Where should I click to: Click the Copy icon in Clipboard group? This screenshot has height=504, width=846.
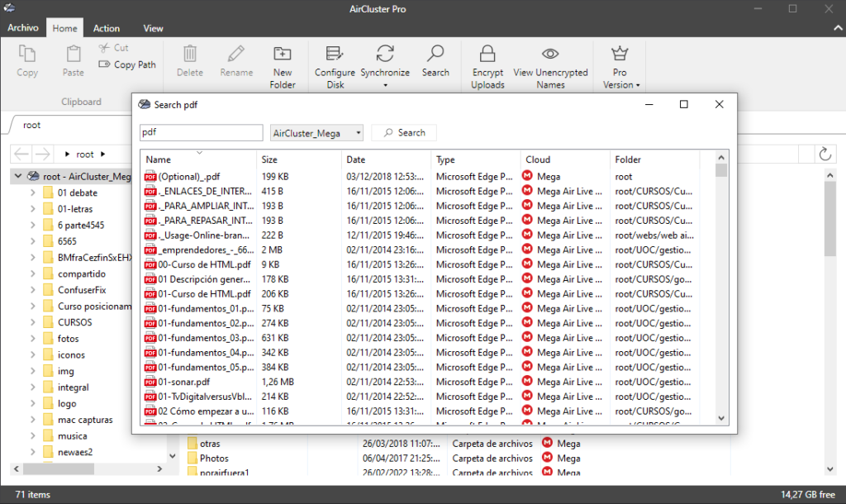pos(27,54)
